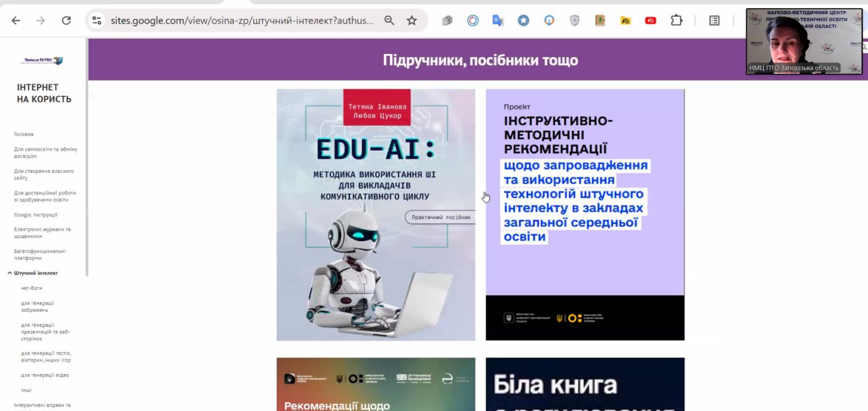Bookmark this page with the star icon
The width and height of the screenshot is (868, 411).
point(412,21)
